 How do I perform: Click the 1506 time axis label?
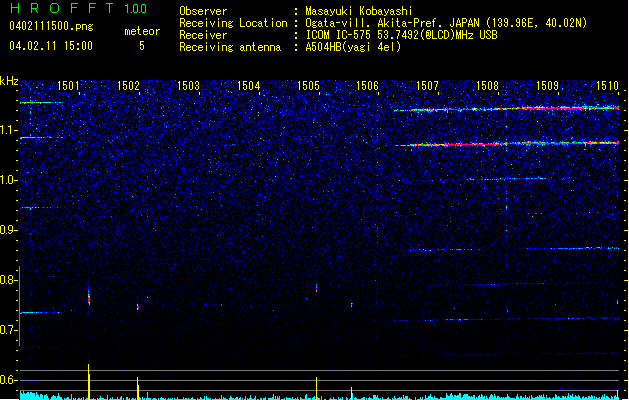point(367,85)
